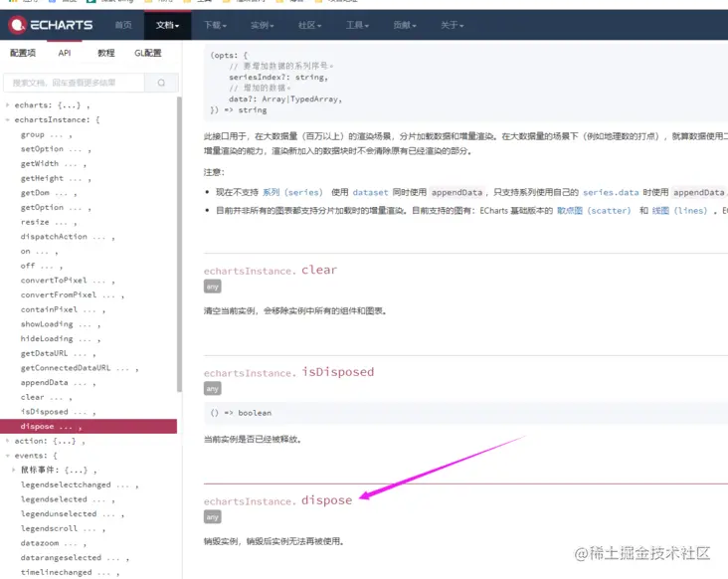The image size is (728, 579).
Task: Switch to the 教程 tab
Action: (x=105, y=53)
